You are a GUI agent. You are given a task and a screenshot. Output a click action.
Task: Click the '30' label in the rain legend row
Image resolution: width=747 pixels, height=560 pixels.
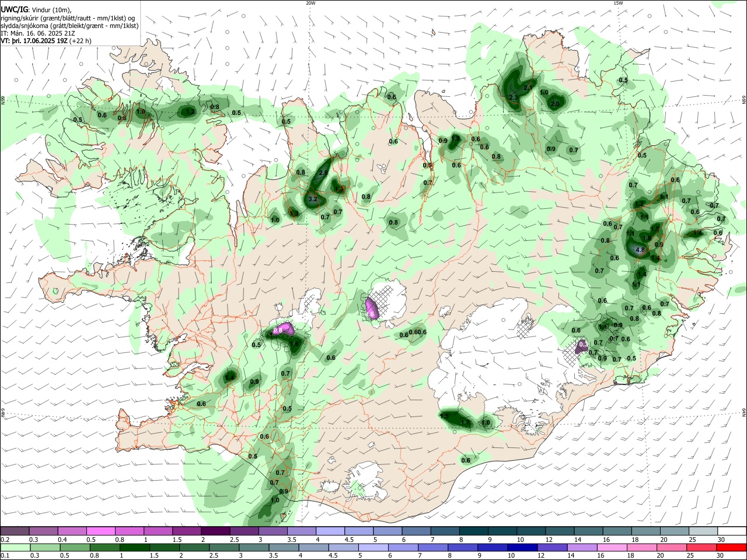tap(721, 556)
